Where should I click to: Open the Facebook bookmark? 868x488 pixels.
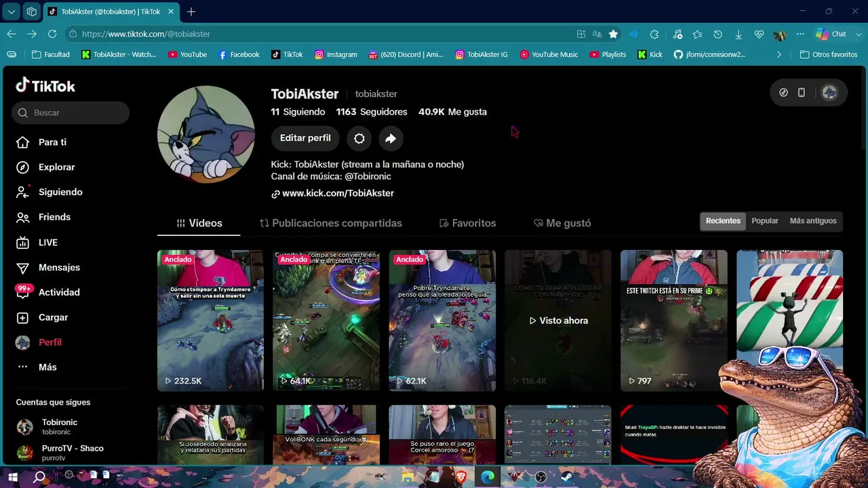click(239, 54)
